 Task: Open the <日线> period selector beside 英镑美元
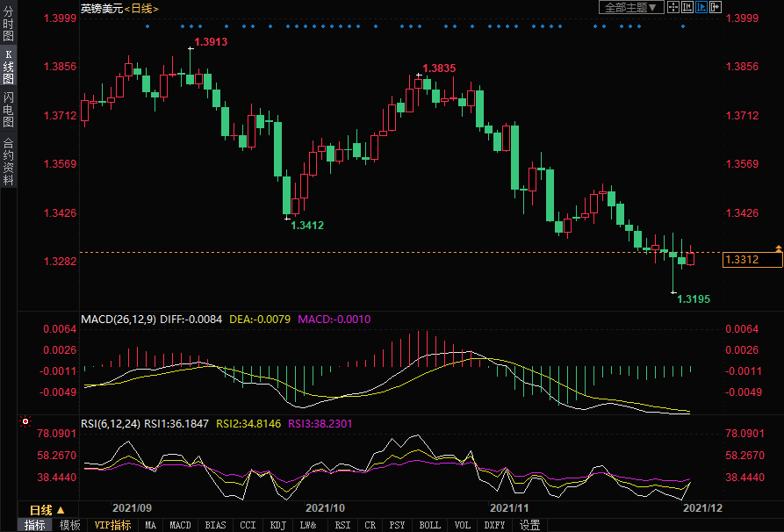[140, 8]
